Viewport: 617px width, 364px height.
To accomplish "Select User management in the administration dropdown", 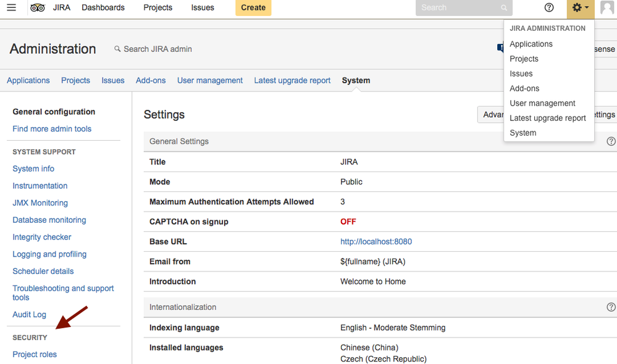I will tap(542, 103).
